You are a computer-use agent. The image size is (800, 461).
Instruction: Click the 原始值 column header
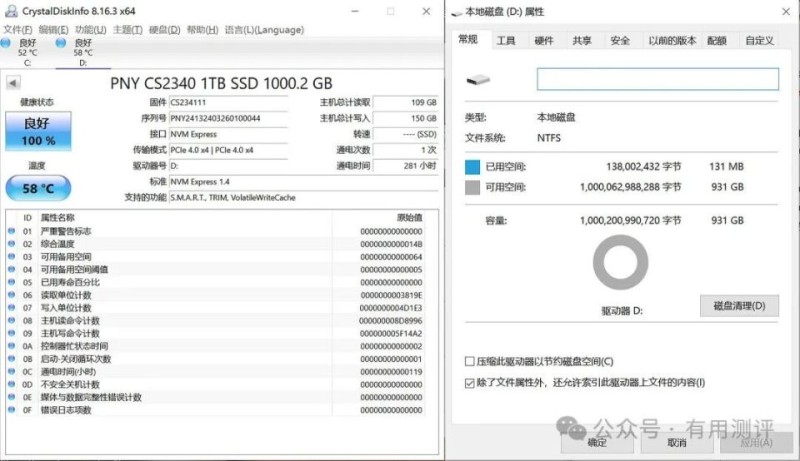(410, 218)
